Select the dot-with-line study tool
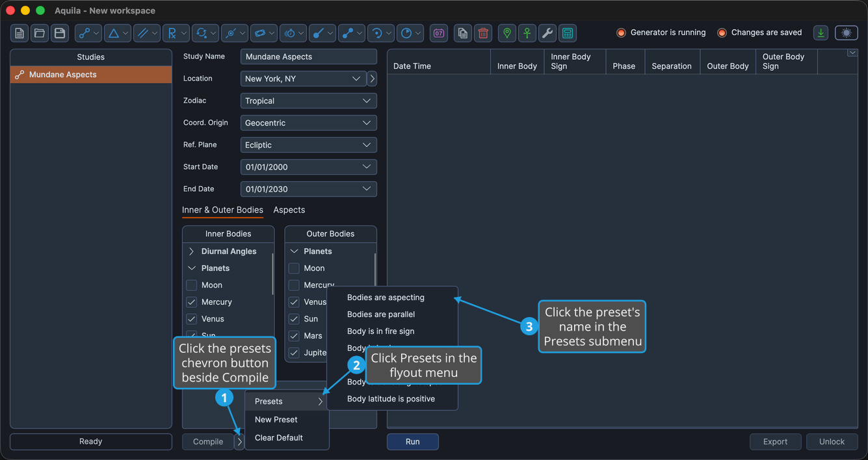This screenshot has height=460, width=868. (322, 33)
